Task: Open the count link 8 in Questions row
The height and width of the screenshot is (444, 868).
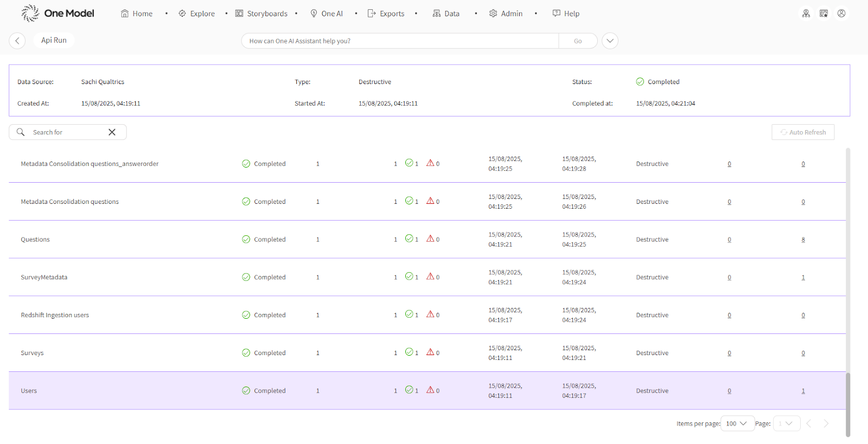Action: point(803,240)
